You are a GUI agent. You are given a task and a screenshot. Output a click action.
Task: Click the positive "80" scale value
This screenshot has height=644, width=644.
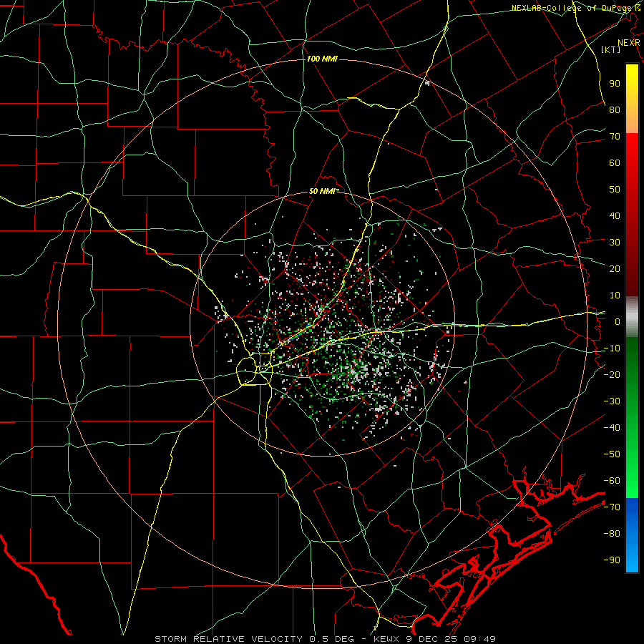point(615,109)
